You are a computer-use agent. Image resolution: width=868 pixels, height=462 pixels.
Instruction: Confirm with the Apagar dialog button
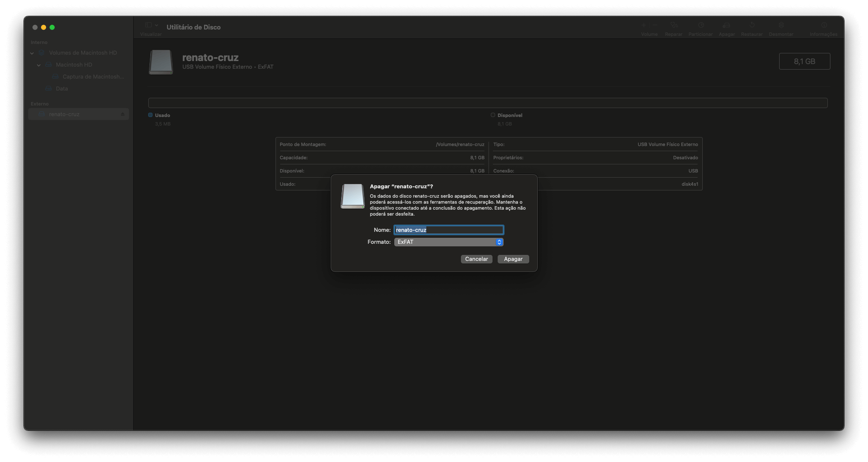pos(513,259)
